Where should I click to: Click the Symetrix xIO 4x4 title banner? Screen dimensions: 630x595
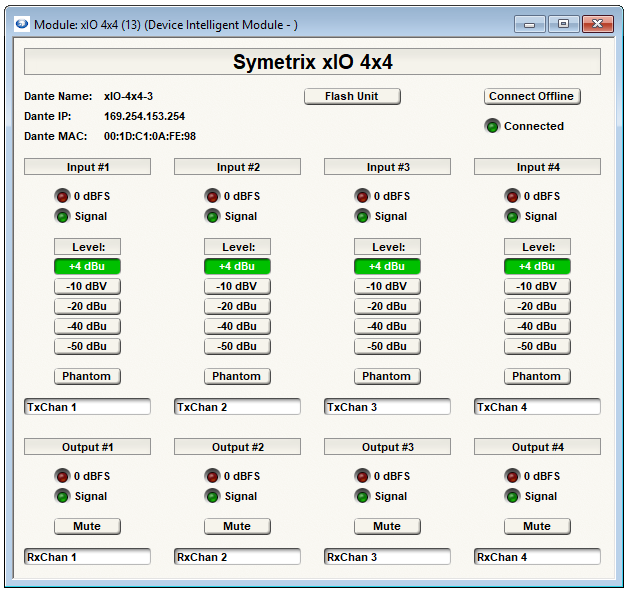click(312, 62)
